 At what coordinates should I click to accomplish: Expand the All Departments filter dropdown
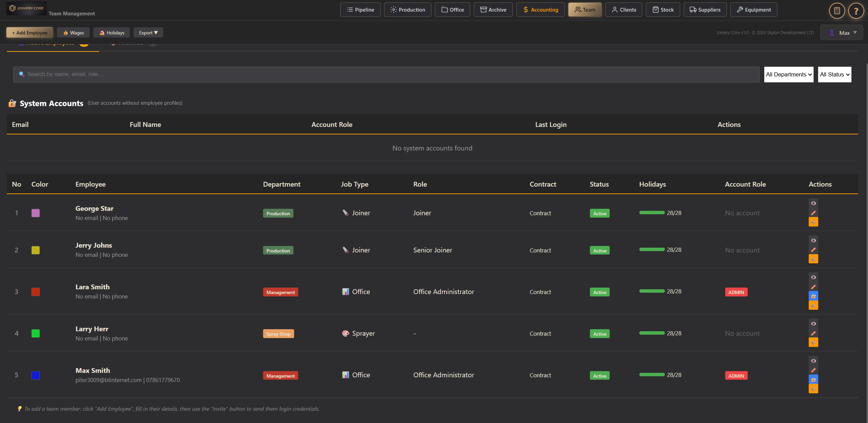[x=789, y=74]
